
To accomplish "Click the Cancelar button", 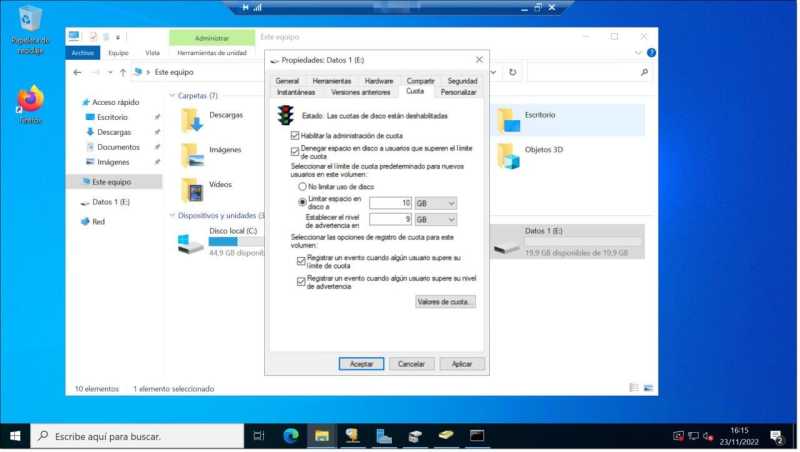I will pos(411,364).
